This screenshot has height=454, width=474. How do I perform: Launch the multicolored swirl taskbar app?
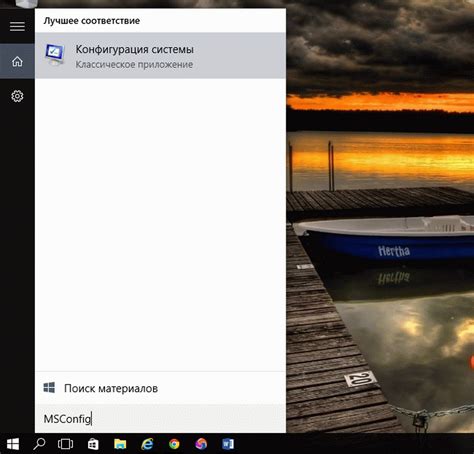[x=201, y=444]
